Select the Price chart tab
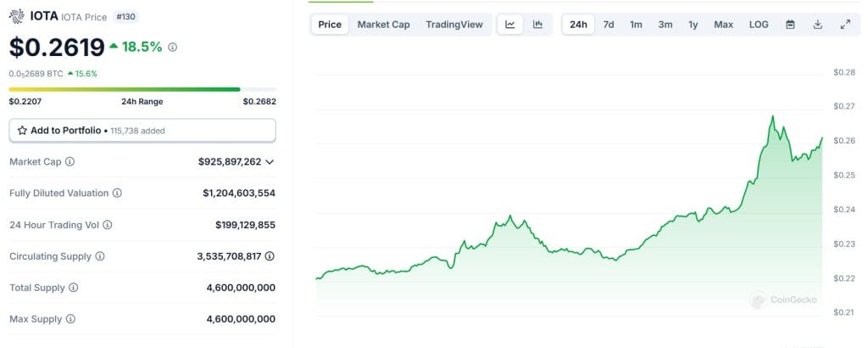Viewport: 868px width, 348px height. click(330, 25)
